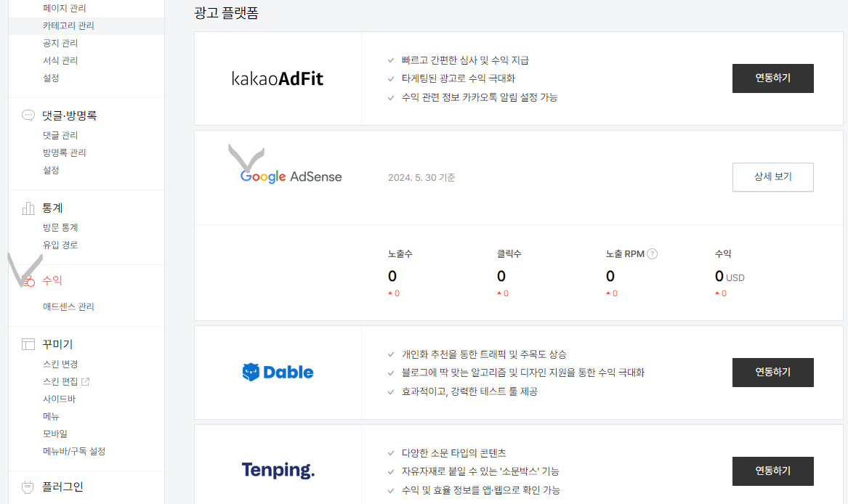The width and height of the screenshot is (848, 504).
Task: Open 모바일 settings under 꾸미기
Action: point(55,434)
